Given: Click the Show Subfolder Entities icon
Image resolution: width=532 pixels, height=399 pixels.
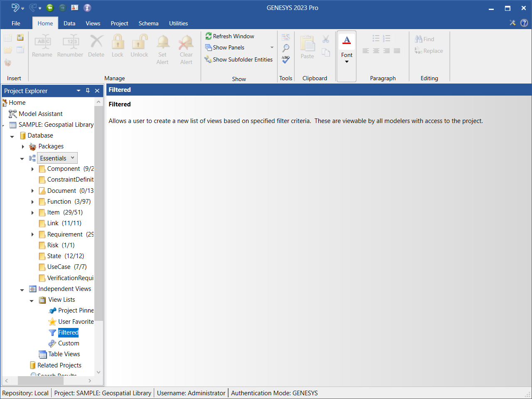Looking at the screenshot, I should [208, 59].
